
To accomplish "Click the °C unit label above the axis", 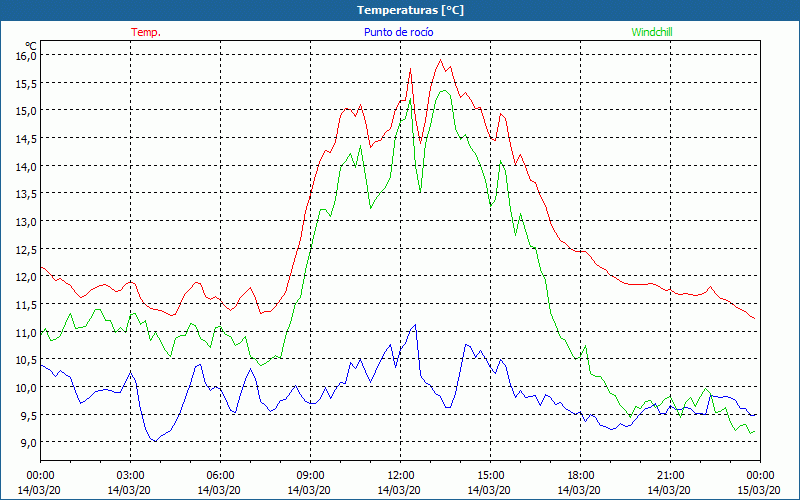I will [x=31, y=46].
